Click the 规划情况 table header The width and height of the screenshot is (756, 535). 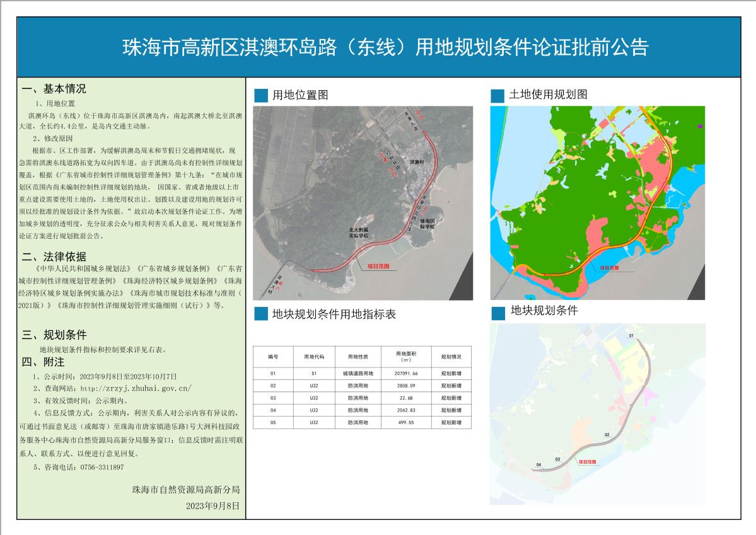coord(451,357)
